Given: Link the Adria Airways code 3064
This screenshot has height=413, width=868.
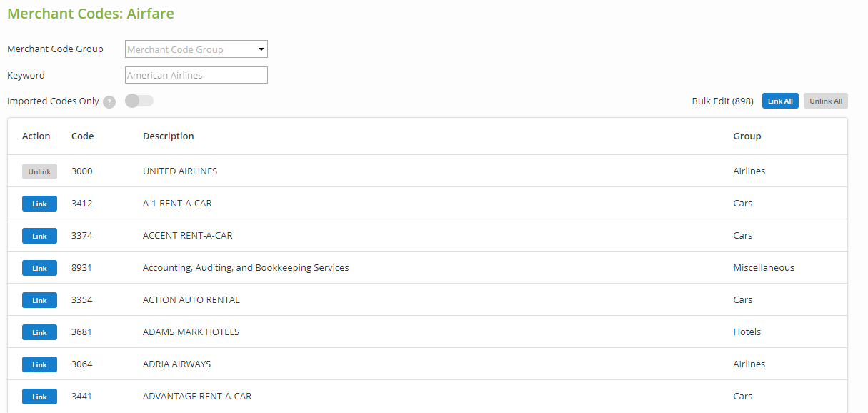Looking at the screenshot, I should point(39,364).
